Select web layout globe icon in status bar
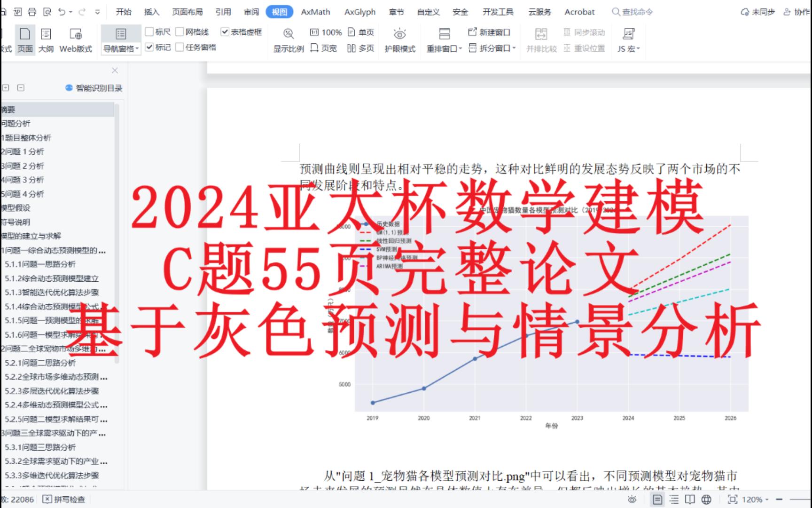The image size is (812, 508). (706, 499)
